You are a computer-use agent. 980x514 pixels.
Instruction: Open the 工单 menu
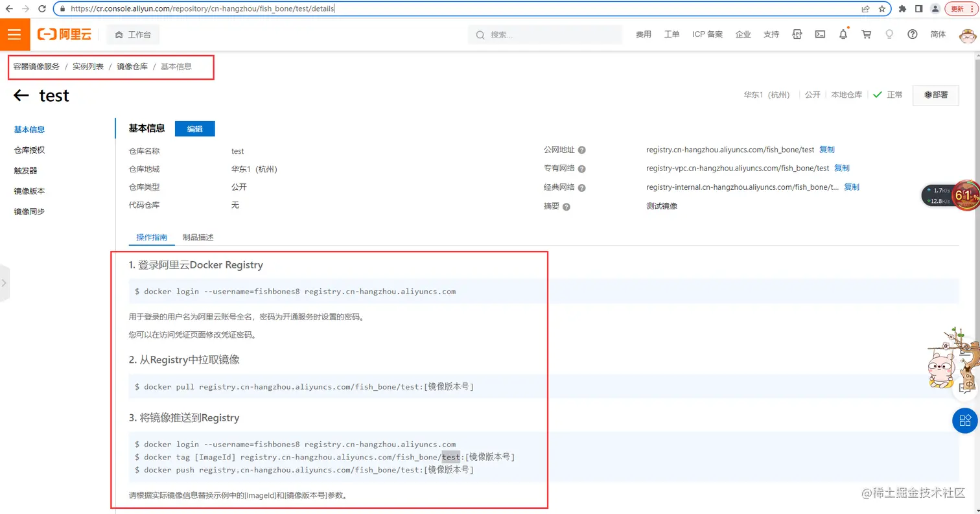pyautogui.click(x=671, y=34)
